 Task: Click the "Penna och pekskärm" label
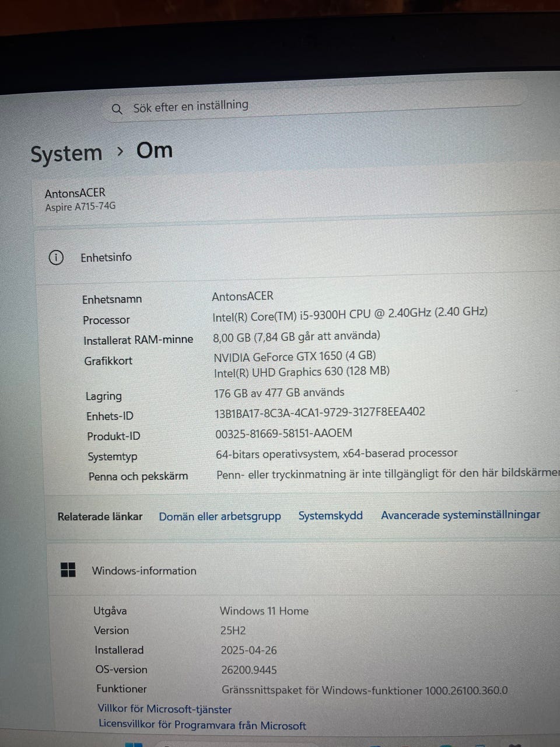click(x=138, y=476)
